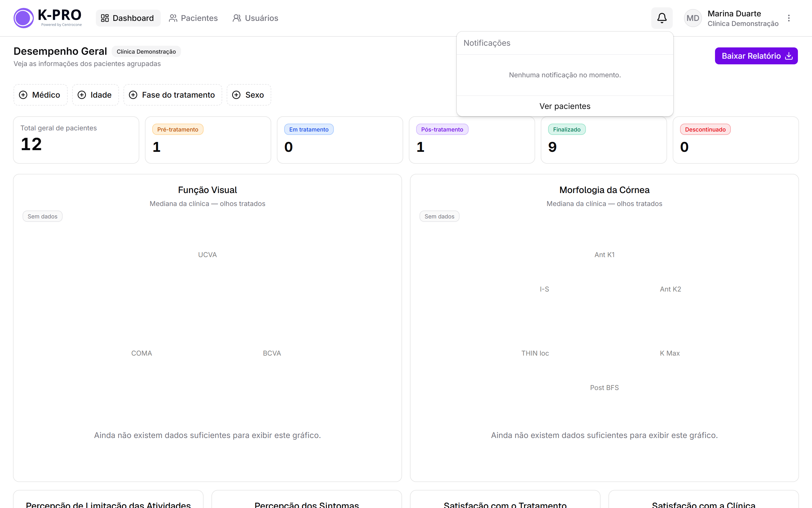
Task: Click the Ant K1 axis label
Action: [604, 255]
